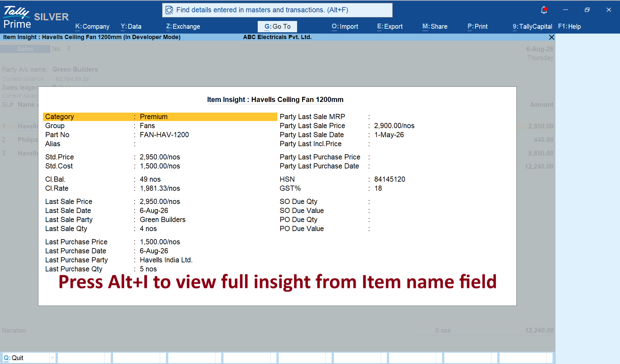Click the Party Last Purchase Date label
Viewport: 620px width, 364px height.
[x=319, y=166]
